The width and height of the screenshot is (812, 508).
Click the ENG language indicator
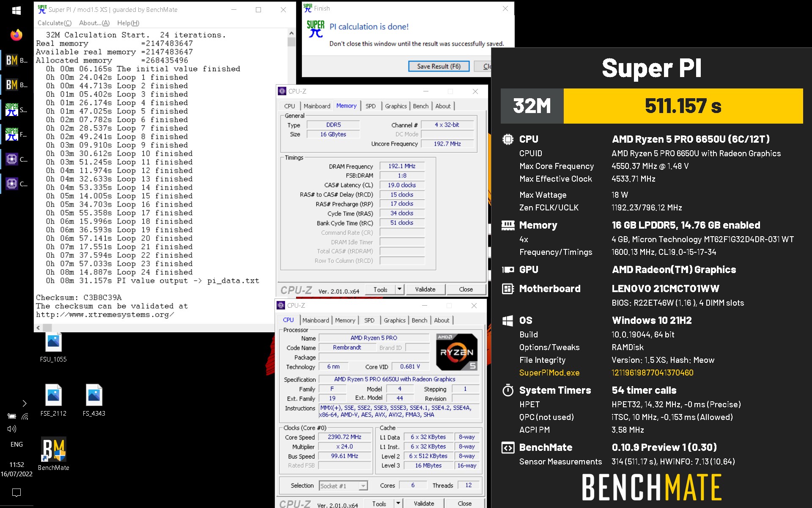pos(16,444)
